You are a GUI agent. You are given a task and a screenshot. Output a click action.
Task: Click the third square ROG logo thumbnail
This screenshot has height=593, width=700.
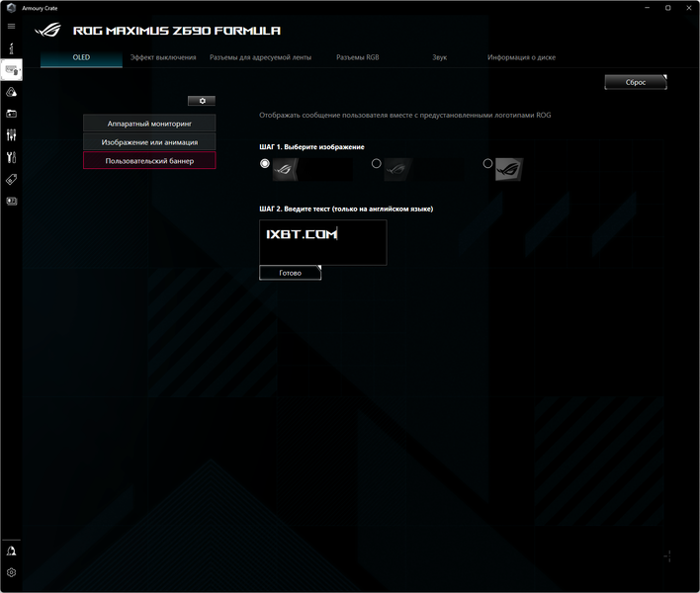(x=509, y=170)
